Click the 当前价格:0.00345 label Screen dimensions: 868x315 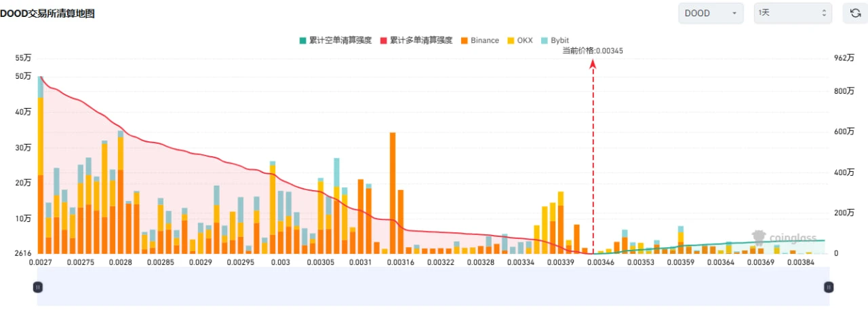pyautogui.click(x=593, y=50)
